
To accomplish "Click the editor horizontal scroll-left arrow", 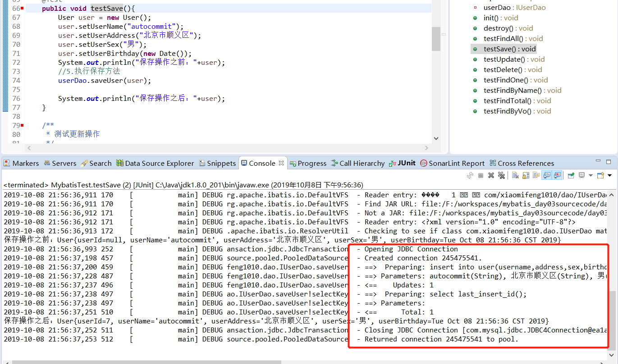I will click(29, 148).
